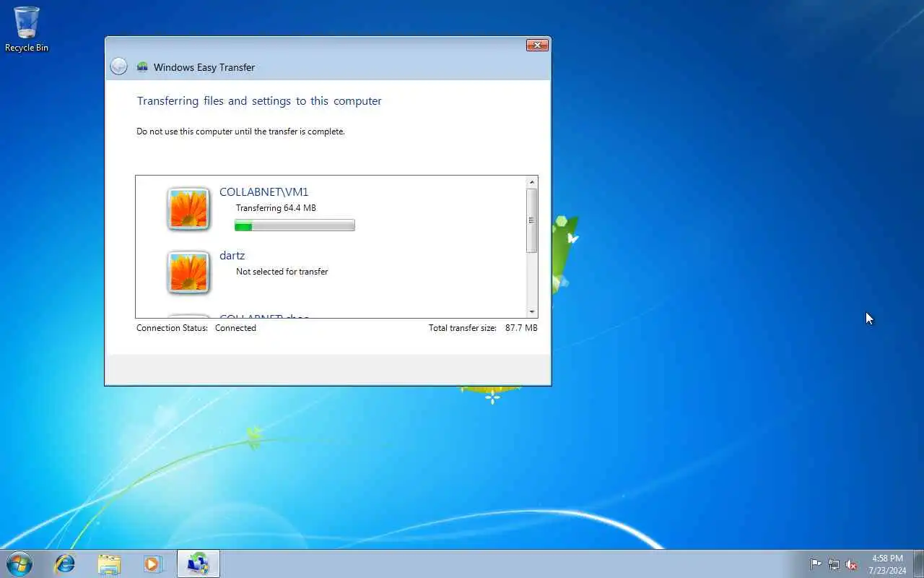Click the taskbar clock showing 4:58 PM

[x=887, y=564]
